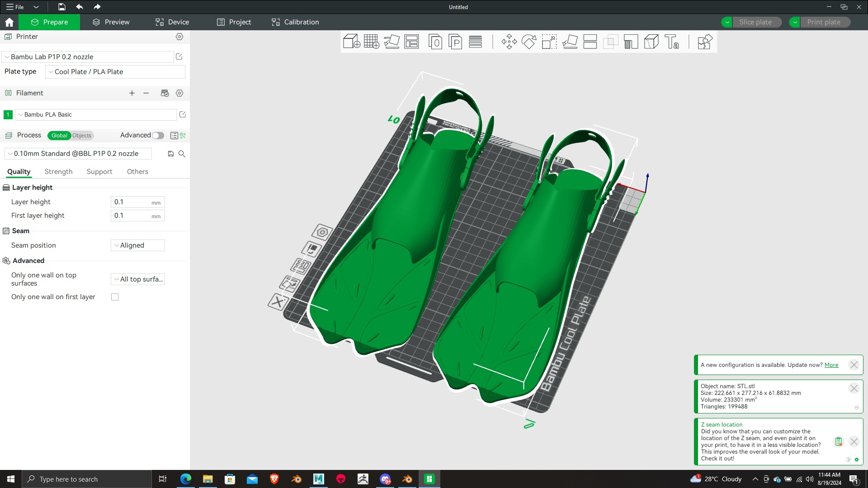
Task: Click the Home icon
Action: point(9,22)
